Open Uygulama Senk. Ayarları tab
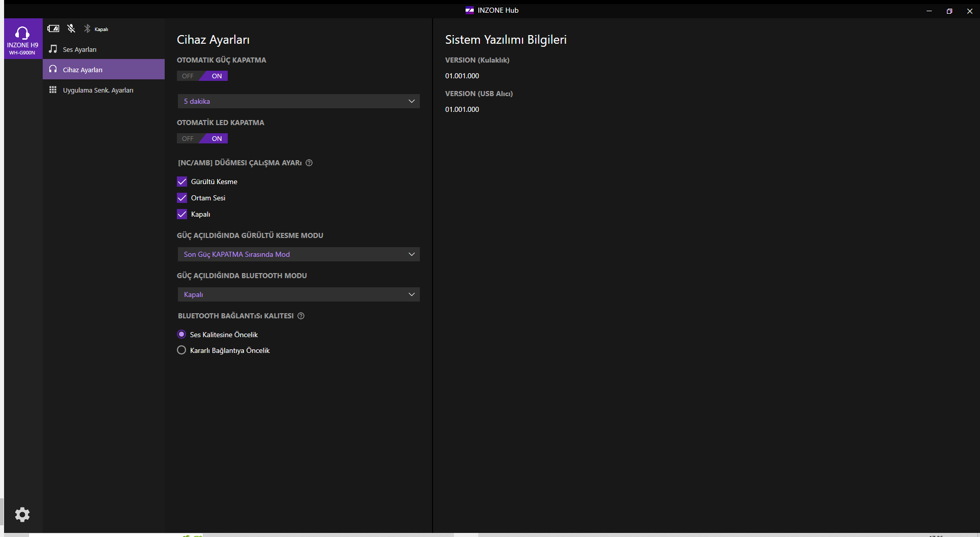980x537 pixels. click(104, 90)
